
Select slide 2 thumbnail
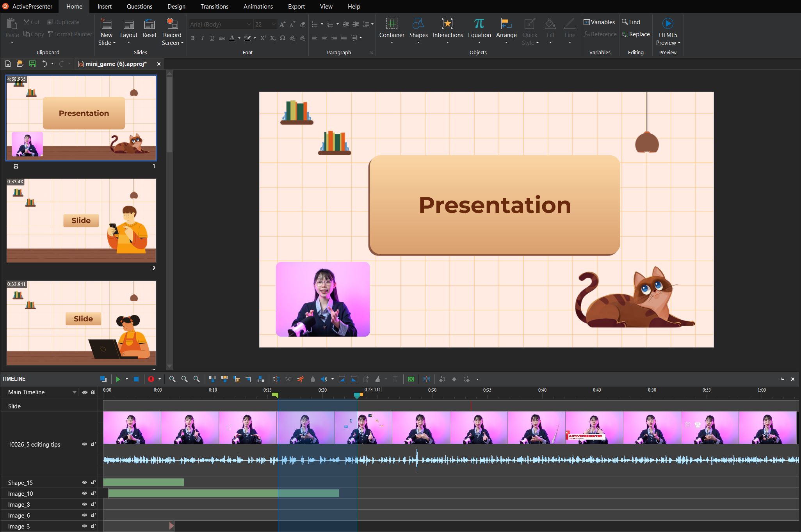pos(81,220)
